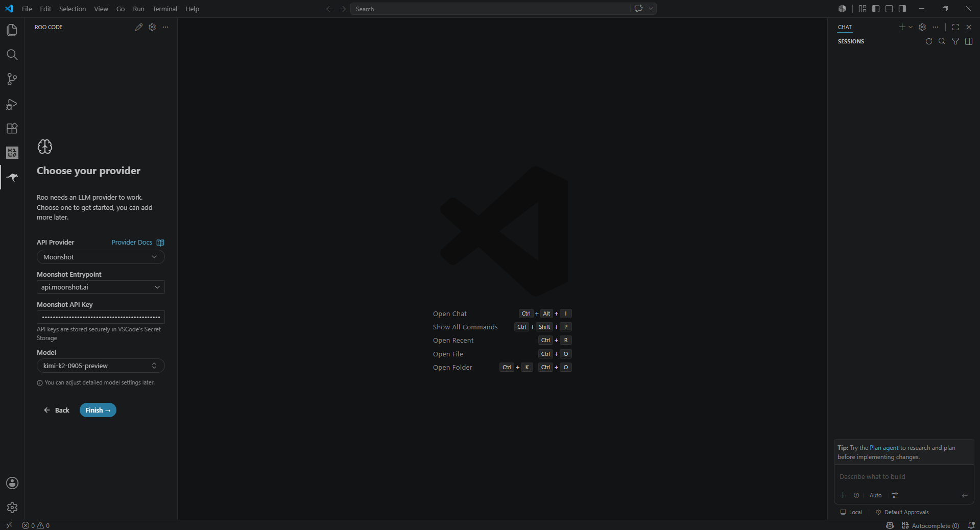
Task: Click the Provider Docs book icon
Action: click(160, 243)
